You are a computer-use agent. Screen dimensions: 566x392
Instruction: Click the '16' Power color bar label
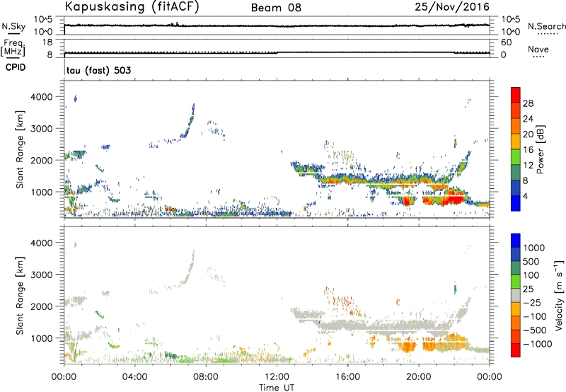[528, 150]
